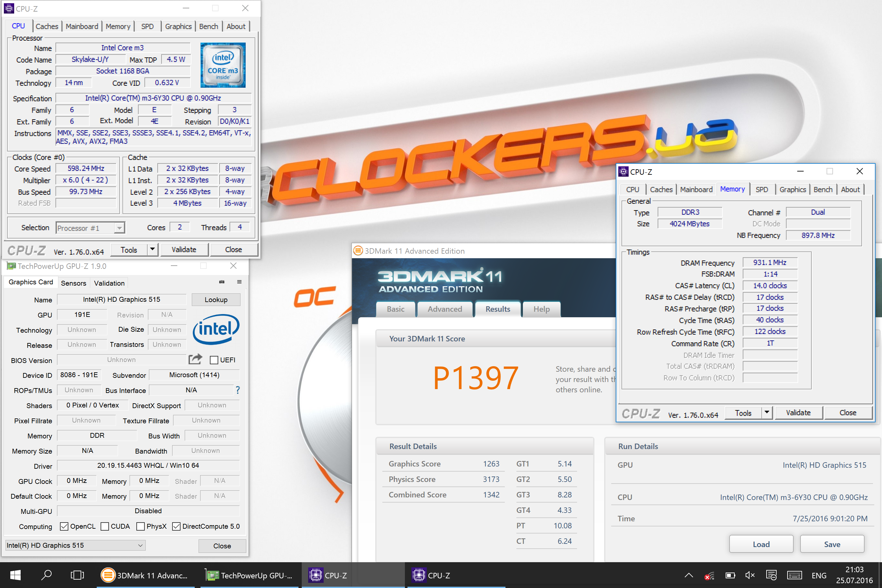The width and height of the screenshot is (882, 588).
Task: Click the DRAM Frequency 931.1 MHz value
Action: coord(769,262)
